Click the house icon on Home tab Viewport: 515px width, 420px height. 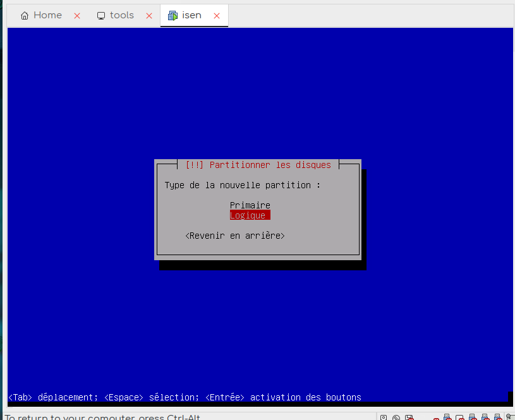25,16
